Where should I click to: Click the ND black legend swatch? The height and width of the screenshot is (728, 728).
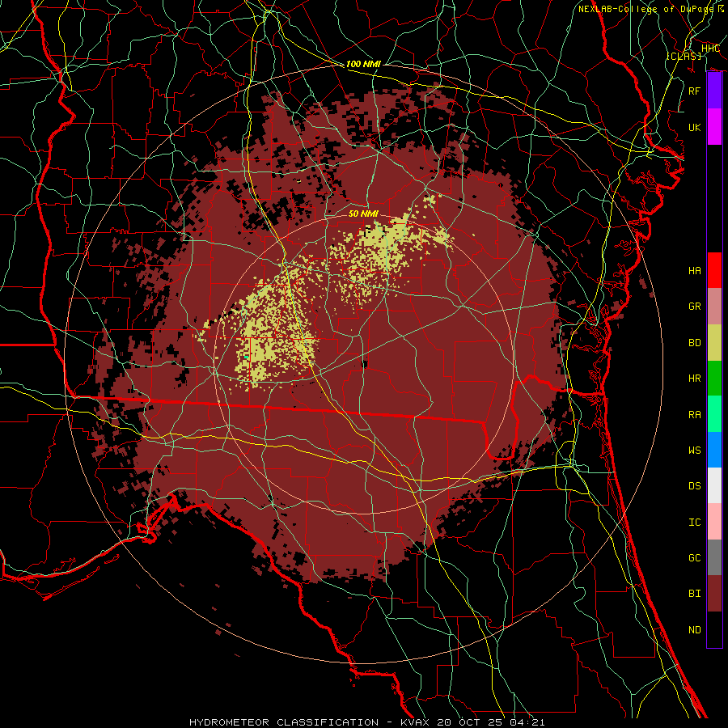(714, 629)
